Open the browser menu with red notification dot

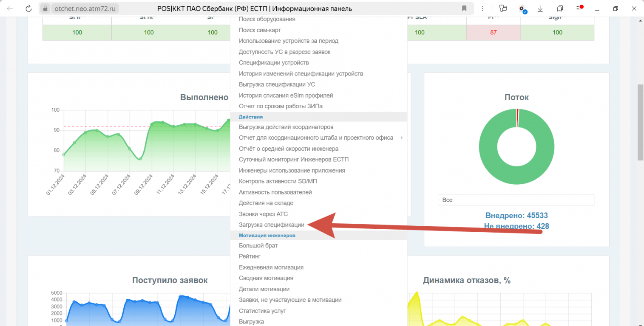(579, 8)
